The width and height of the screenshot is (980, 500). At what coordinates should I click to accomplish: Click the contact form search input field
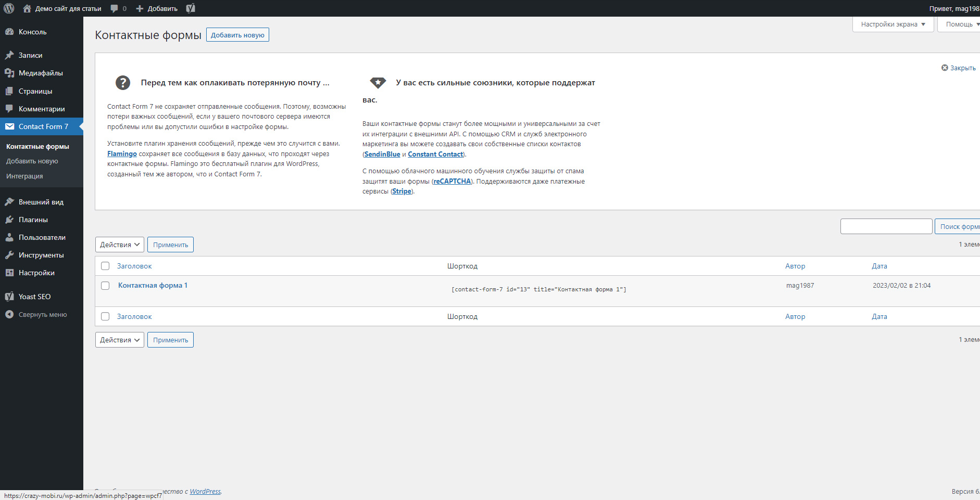pyautogui.click(x=886, y=226)
